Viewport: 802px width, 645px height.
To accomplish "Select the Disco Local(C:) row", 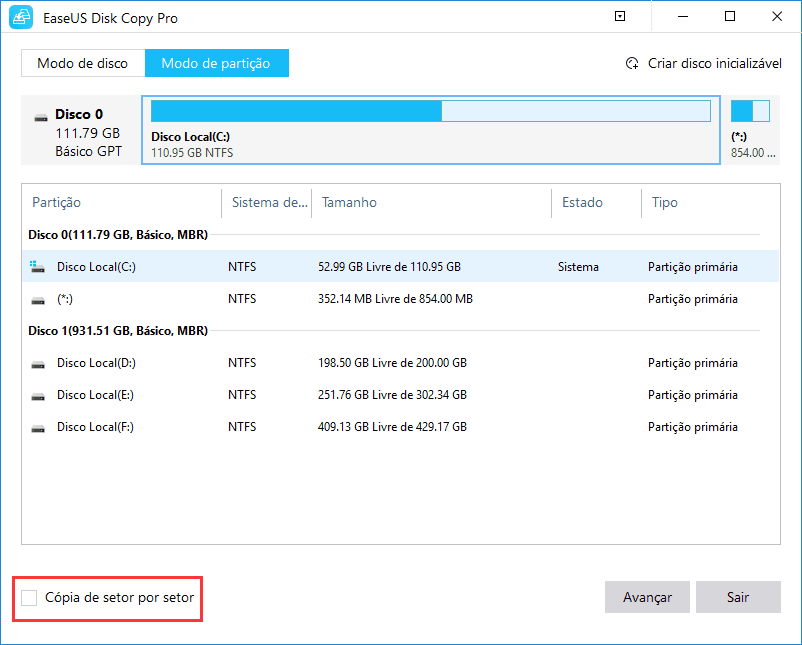I will [x=400, y=266].
